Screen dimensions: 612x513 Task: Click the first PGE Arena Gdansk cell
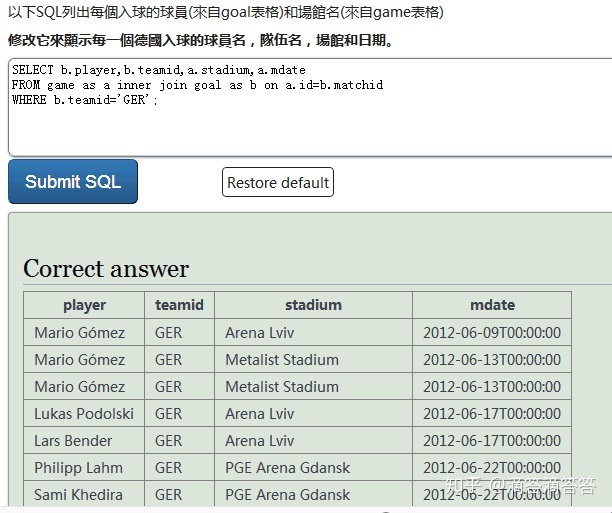[288, 467]
